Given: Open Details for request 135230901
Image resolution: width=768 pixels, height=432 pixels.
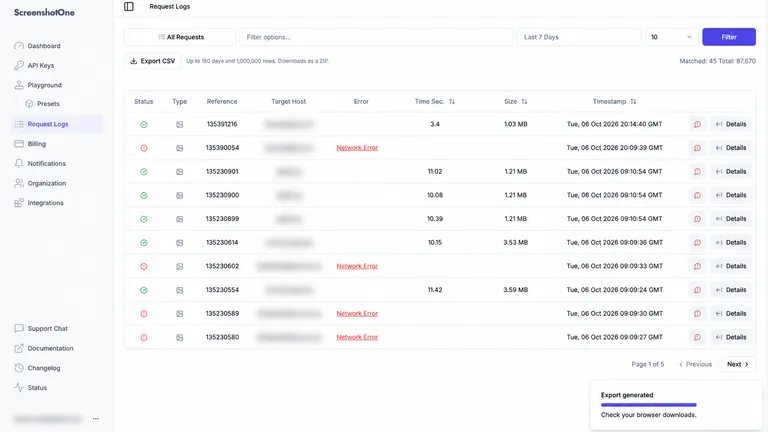Looking at the screenshot, I should 731,171.
